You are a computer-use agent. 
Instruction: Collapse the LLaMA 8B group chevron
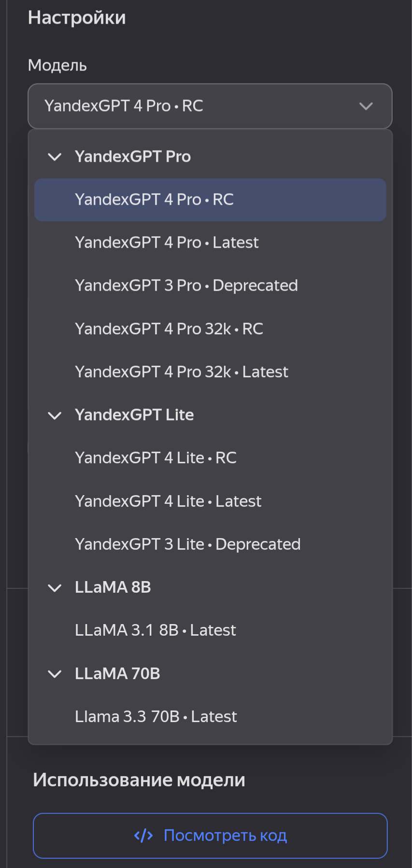pos(55,588)
